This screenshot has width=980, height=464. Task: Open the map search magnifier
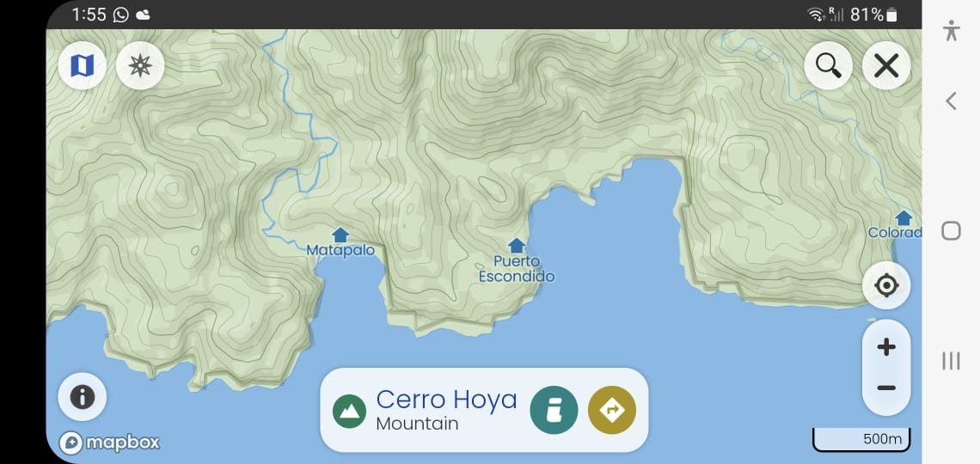tap(828, 65)
